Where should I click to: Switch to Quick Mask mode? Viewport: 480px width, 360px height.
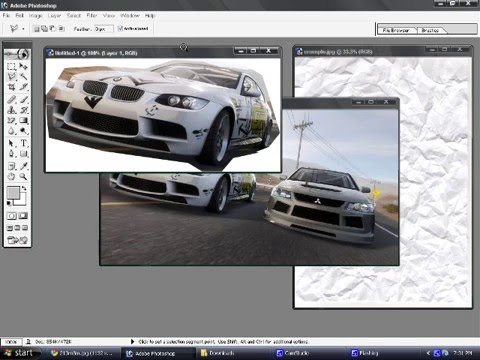(x=23, y=216)
